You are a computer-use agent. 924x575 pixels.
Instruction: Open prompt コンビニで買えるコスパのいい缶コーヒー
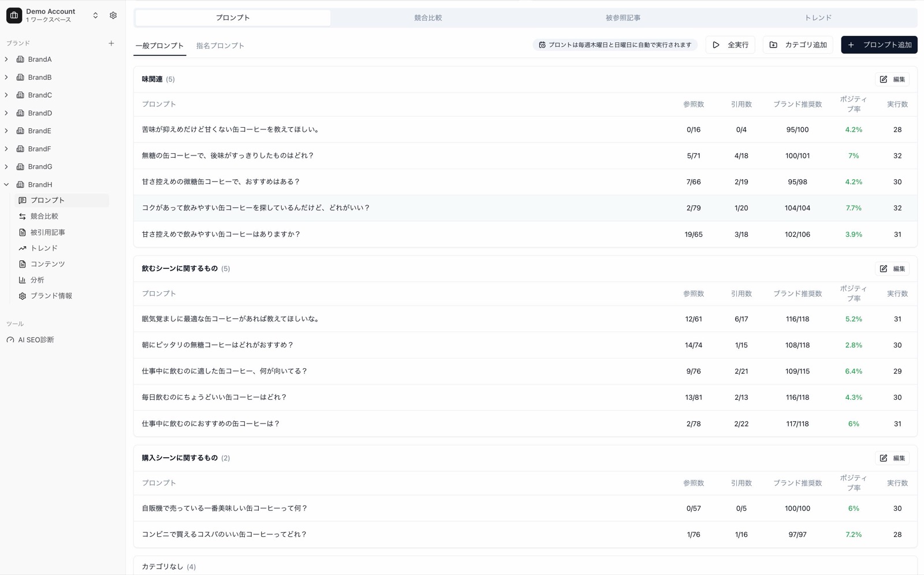click(526, 535)
